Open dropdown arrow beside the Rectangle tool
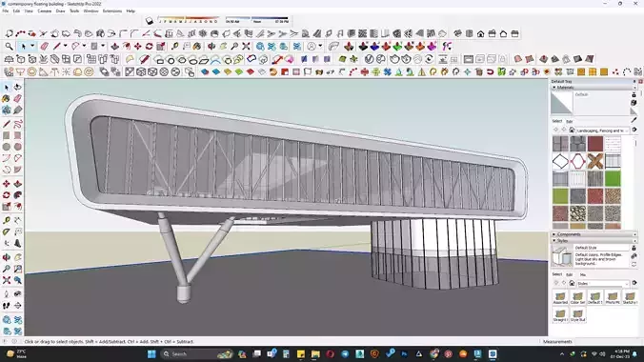 point(103,46)
